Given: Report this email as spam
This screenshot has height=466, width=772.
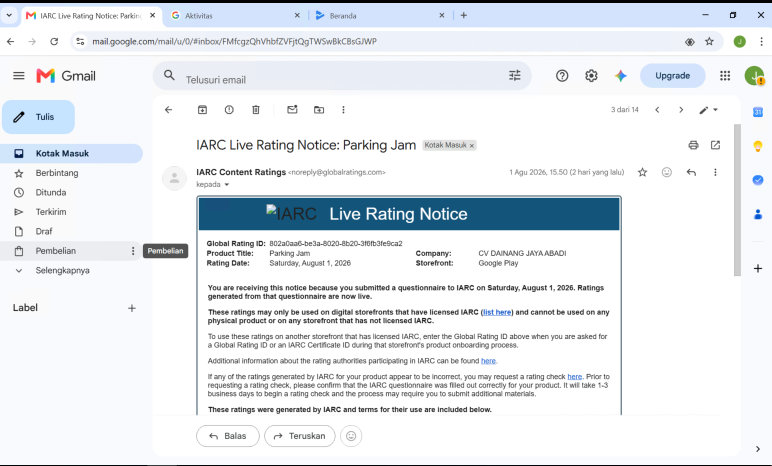Looking at the screenshot, I should 229,109.
